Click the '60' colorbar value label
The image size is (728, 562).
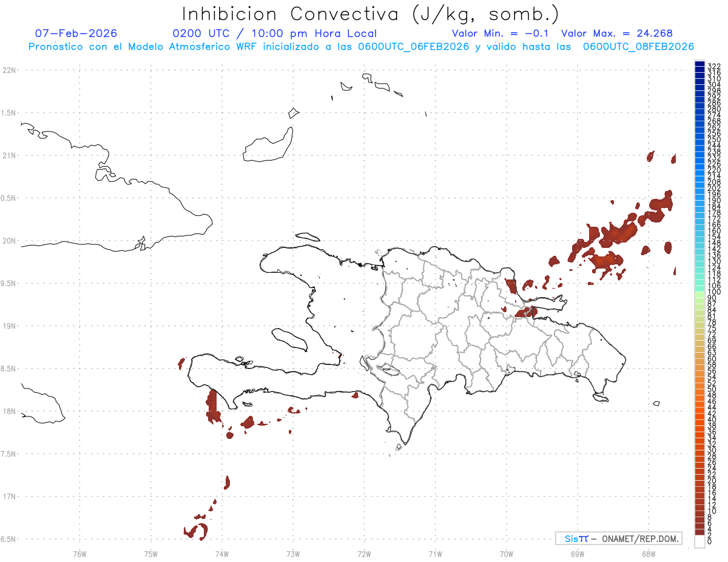[712, 358]
